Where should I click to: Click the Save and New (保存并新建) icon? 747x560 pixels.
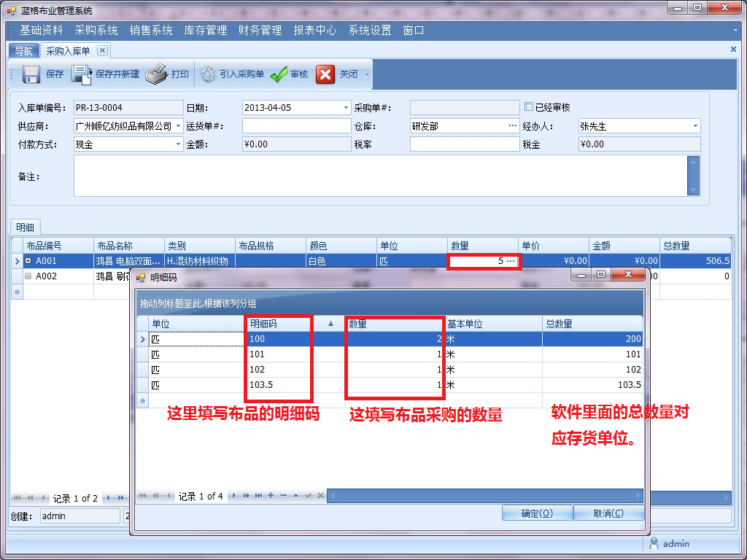click(x=81, y=74)
